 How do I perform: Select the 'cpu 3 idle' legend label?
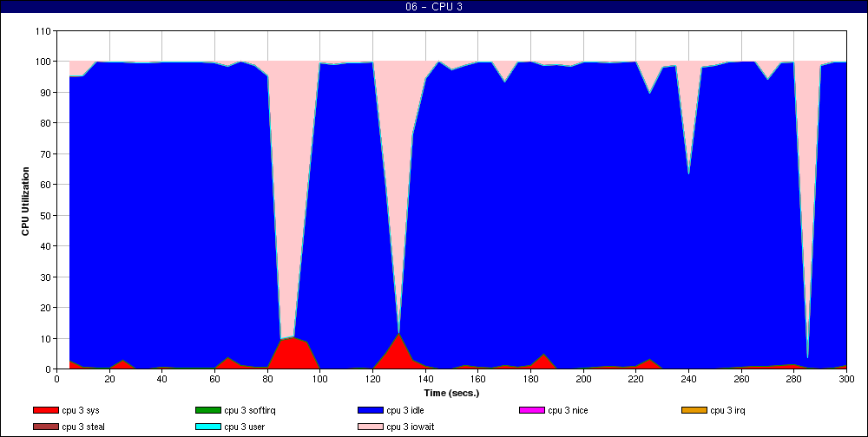405,410
